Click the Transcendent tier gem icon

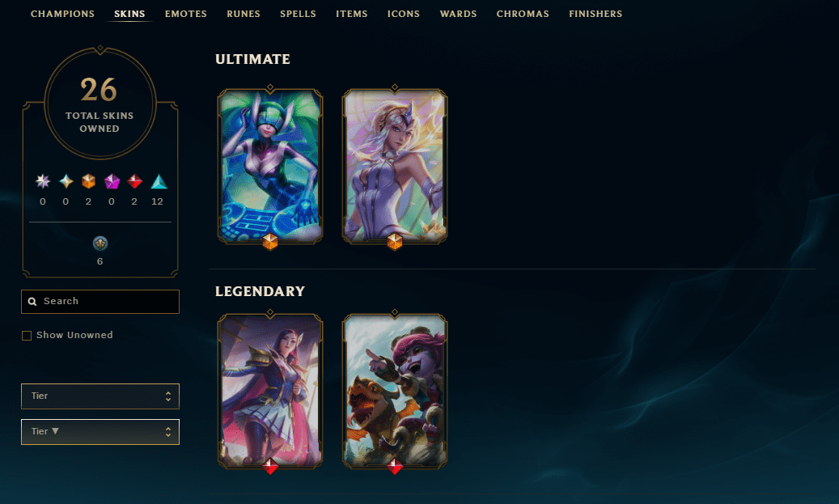[x=43, y=181]
